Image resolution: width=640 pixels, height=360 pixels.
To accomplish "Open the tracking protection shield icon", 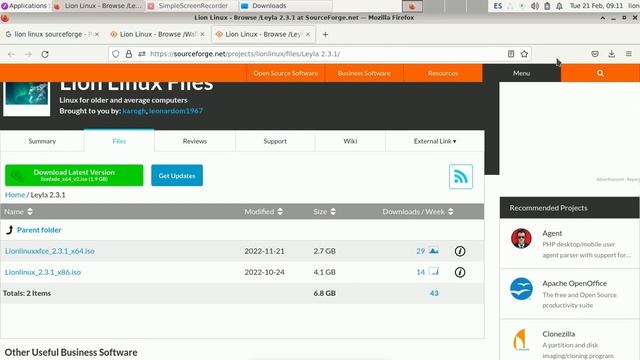I will click(116, 54).
